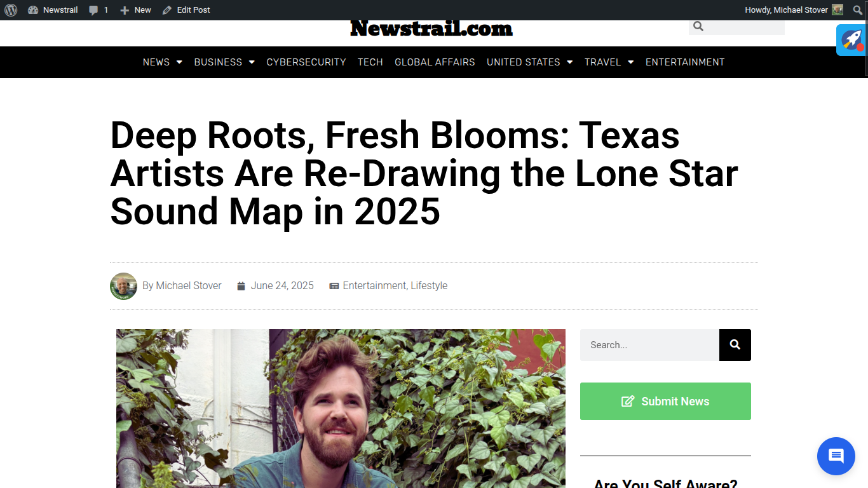Expand the TRAVEL dropdown menu
Image resolution: width=868 pixels, height=488 pixels.
[x=630, y=62]
